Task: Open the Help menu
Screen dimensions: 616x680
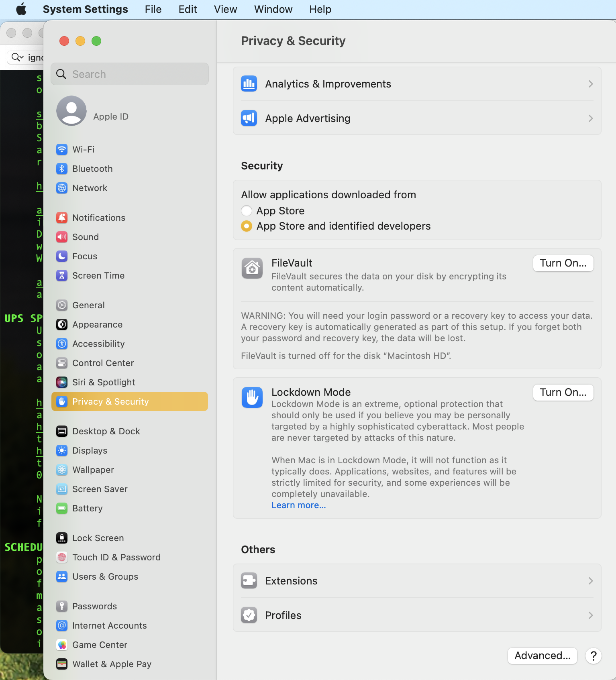Action: click(320, 9)
